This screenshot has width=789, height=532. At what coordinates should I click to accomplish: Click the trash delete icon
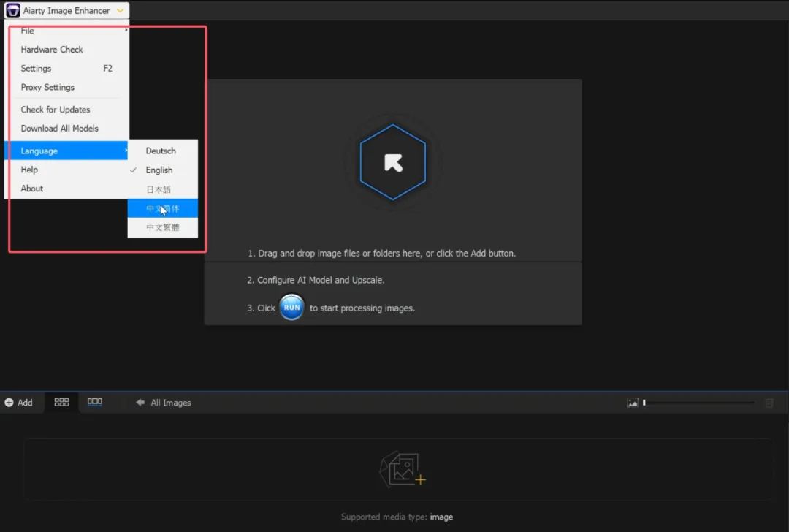769,403
